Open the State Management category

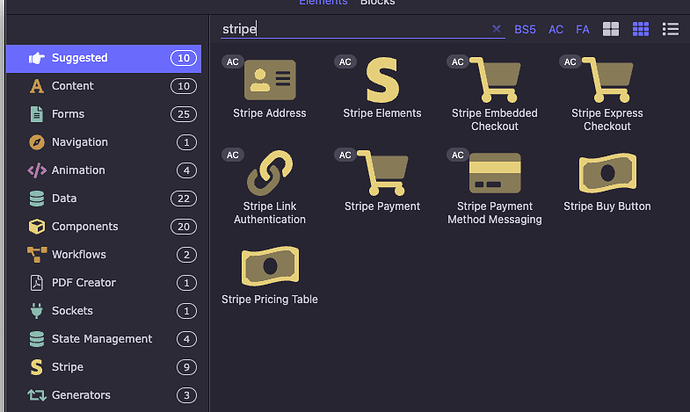(103, 339)
